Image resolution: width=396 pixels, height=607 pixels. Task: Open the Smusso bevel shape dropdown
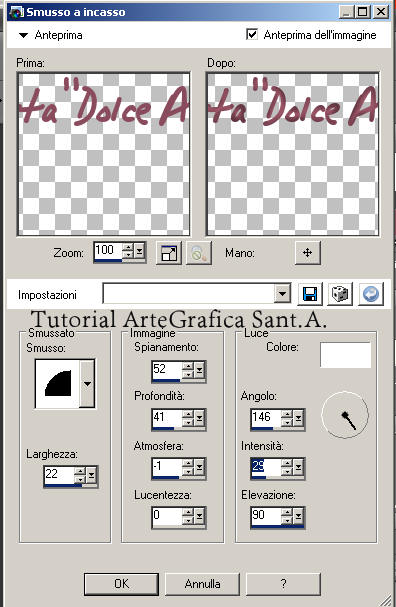[87, 384]
